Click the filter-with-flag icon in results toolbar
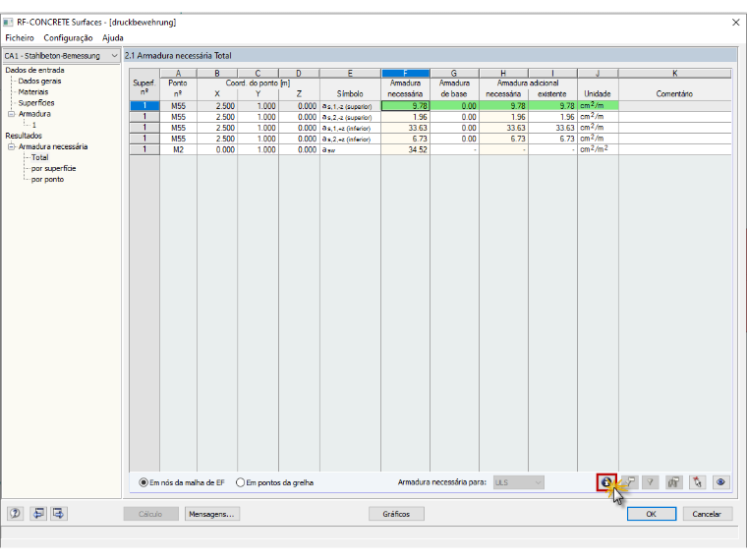 [x=630, y=482]
